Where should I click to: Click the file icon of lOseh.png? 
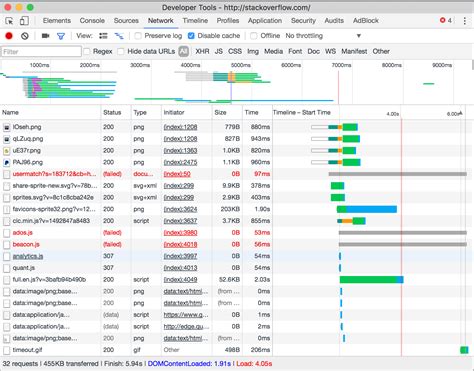click(7, 127)
